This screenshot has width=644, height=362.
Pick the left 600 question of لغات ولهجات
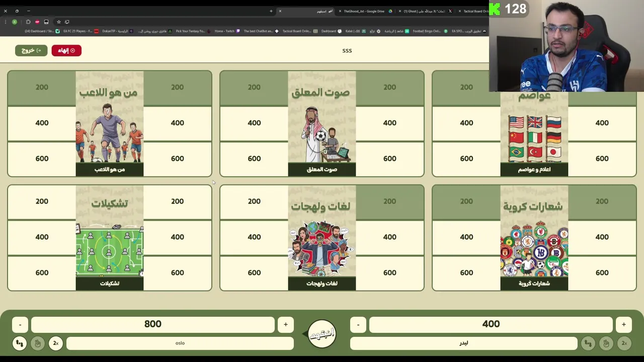[254, 273]
